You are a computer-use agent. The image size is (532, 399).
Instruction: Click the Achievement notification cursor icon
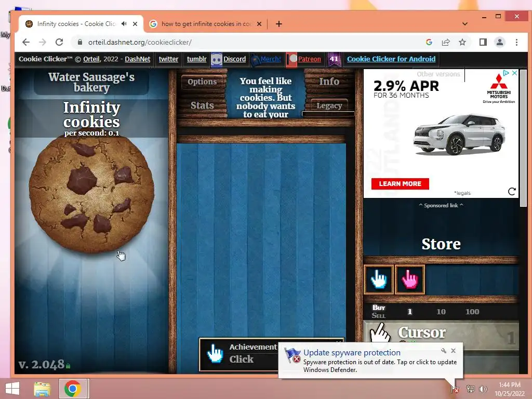(215, 354)
